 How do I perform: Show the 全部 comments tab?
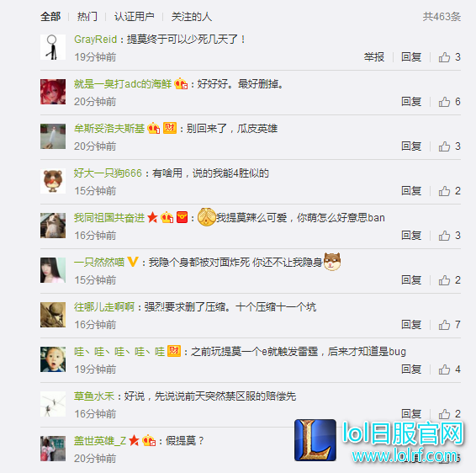pyautogui.click(x=50, y=16)
